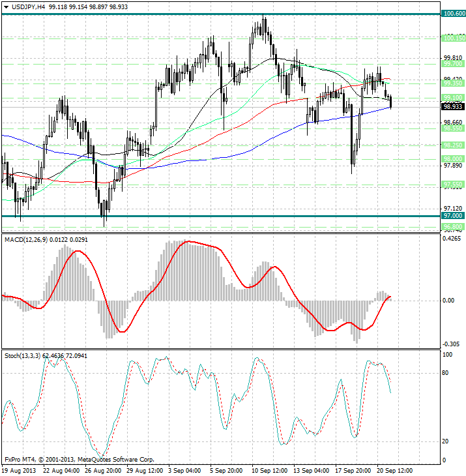The image size is (466, 476).
Task: Click the 98.550 green level label
Action: tap(453, 128)
